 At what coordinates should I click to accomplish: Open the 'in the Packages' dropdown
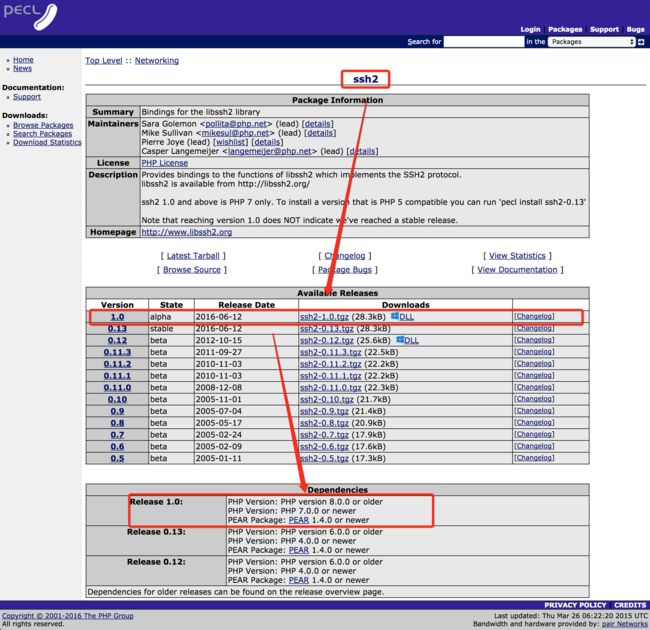592,42
